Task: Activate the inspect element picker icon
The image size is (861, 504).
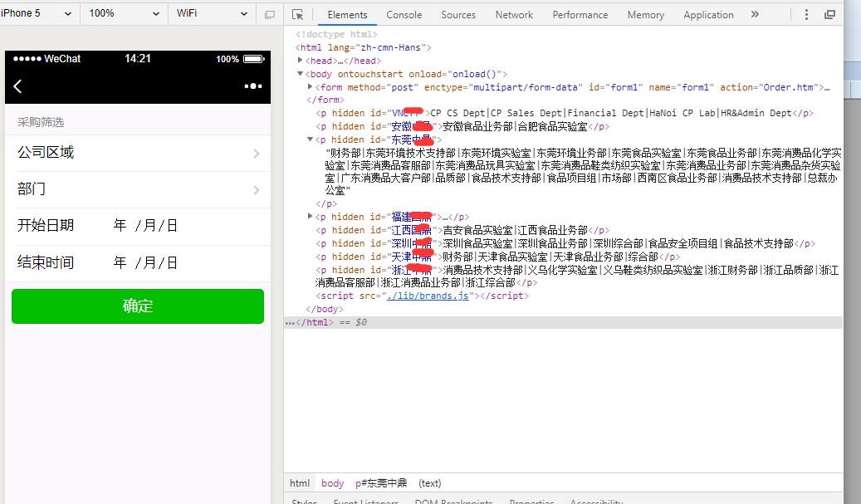Action: pyautogui.click(x=297, y=15)
